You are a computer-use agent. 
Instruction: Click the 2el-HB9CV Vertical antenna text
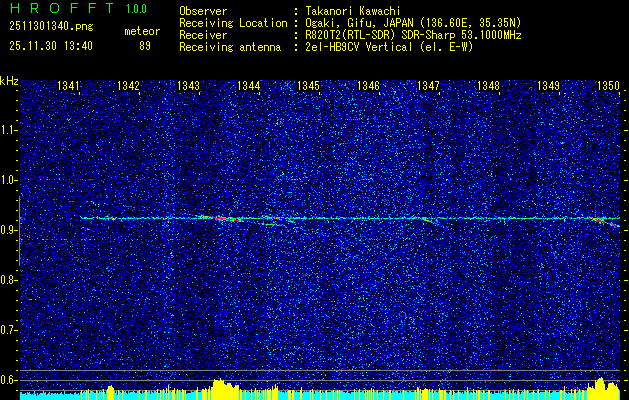[389, 47]
